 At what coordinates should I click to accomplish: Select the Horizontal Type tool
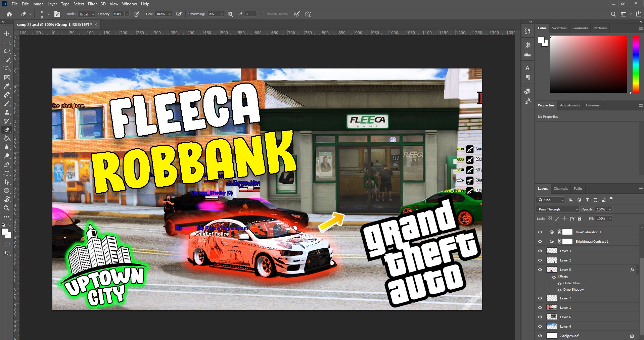7,173
